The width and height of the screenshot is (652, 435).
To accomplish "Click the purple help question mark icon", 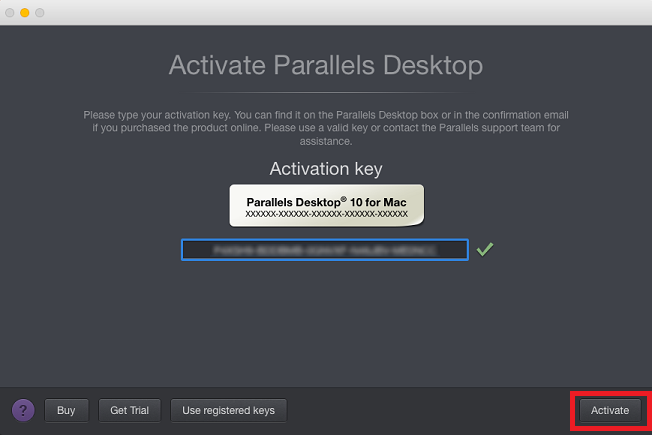I will coord(23,410).
